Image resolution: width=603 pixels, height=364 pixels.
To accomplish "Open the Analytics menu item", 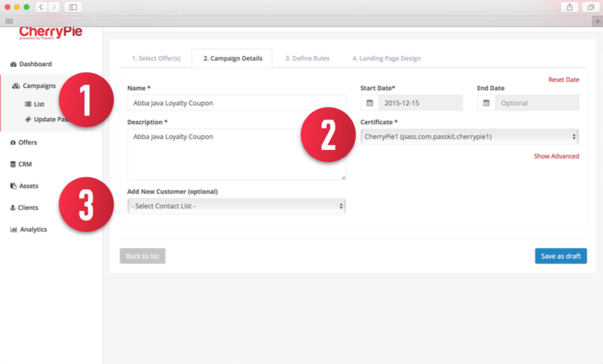I will 34,229.
